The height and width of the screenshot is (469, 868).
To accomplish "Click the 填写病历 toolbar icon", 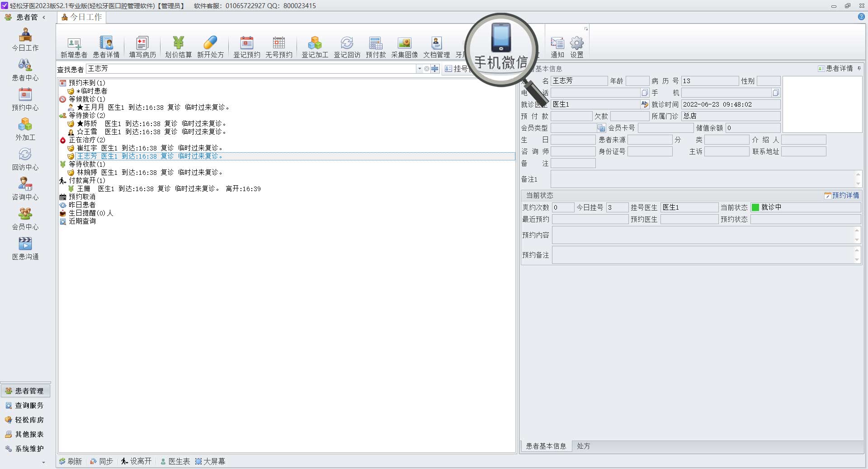I will click(142, 47).
